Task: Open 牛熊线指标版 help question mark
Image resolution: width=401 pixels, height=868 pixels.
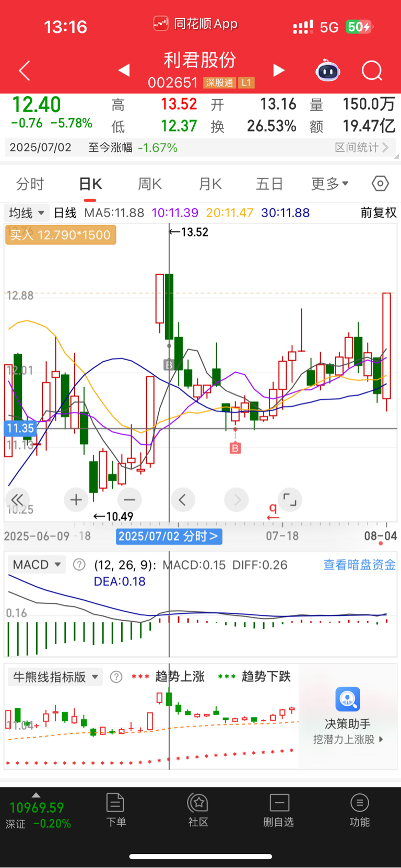Action: click(116, 677)
